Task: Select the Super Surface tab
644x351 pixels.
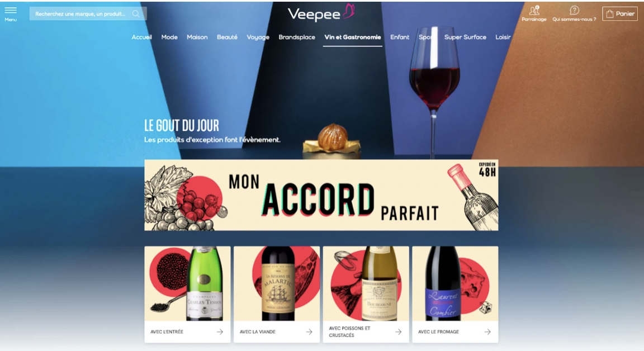Action: [465, 37]
